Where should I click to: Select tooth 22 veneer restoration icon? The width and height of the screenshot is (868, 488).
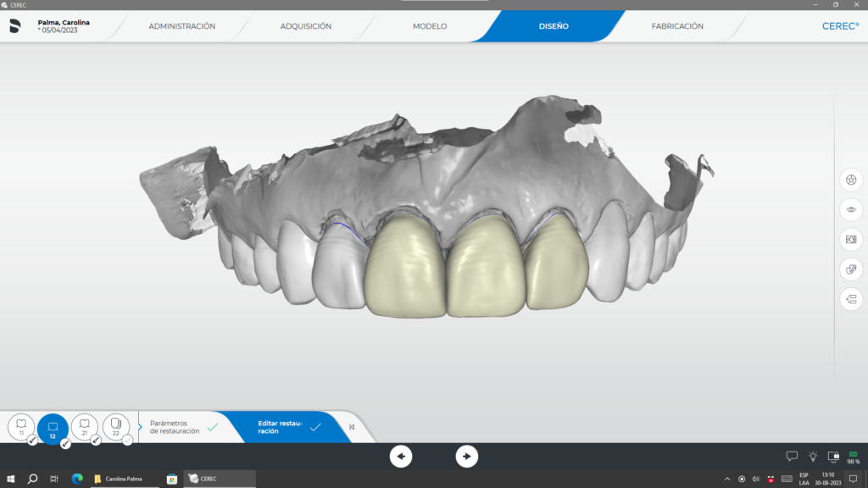pos(116,427)
